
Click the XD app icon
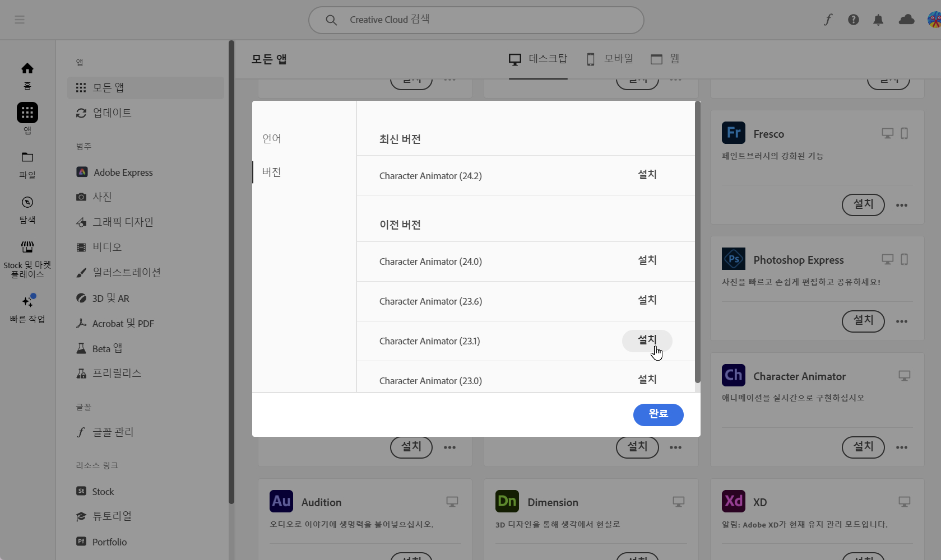pyautogui.click(x=734, y=501)
